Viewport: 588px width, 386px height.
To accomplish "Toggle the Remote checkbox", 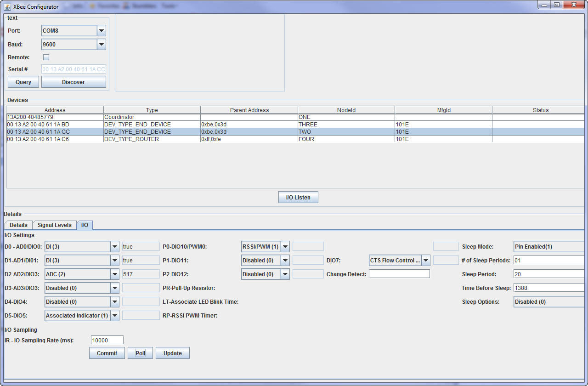I will tap(46, 57).
